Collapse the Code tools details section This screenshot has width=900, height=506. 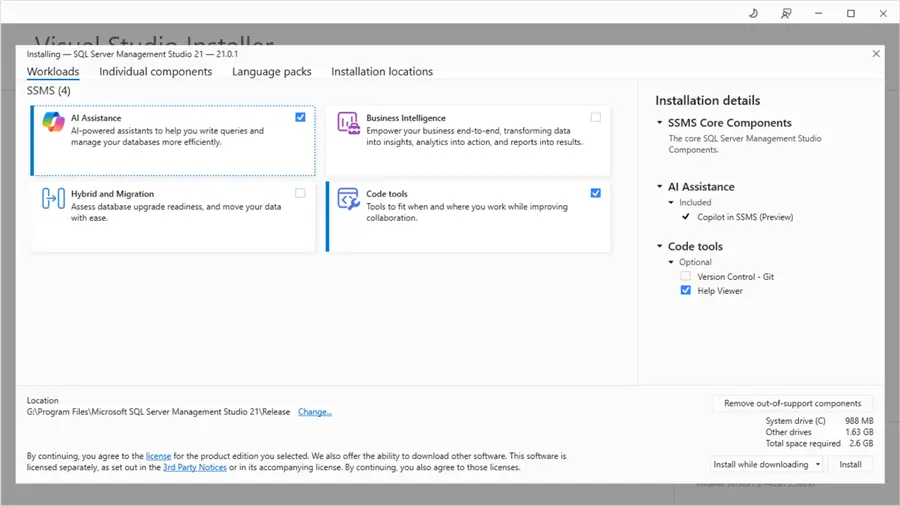coord(660,247)
